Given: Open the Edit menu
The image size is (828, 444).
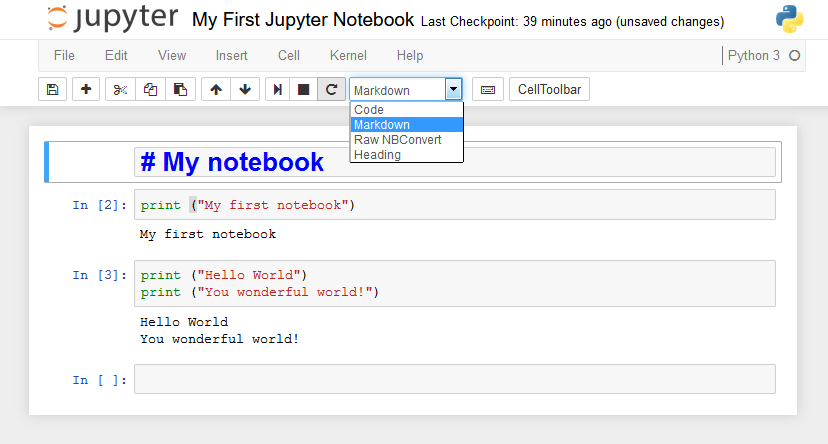Looking at the screenshot, I should coord(116,55).
